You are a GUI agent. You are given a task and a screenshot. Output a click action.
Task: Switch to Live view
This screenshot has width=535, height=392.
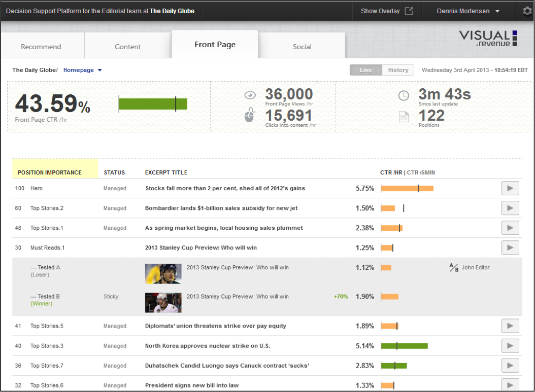pyautogui.click(x=366, y=70)
